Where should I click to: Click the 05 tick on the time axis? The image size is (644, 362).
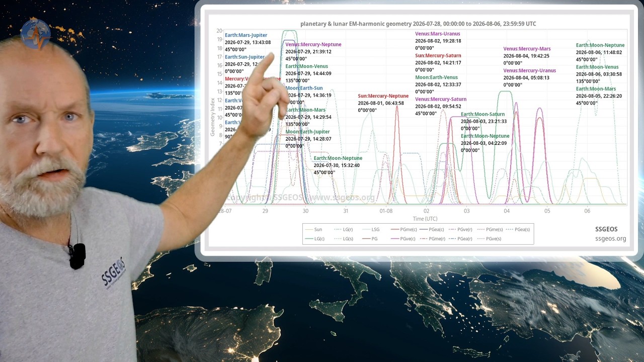point(547,211)
